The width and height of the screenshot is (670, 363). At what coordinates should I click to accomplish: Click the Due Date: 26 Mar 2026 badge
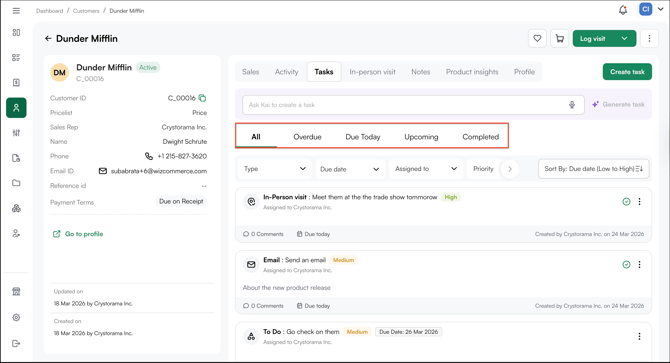click(x=408, y=332)
